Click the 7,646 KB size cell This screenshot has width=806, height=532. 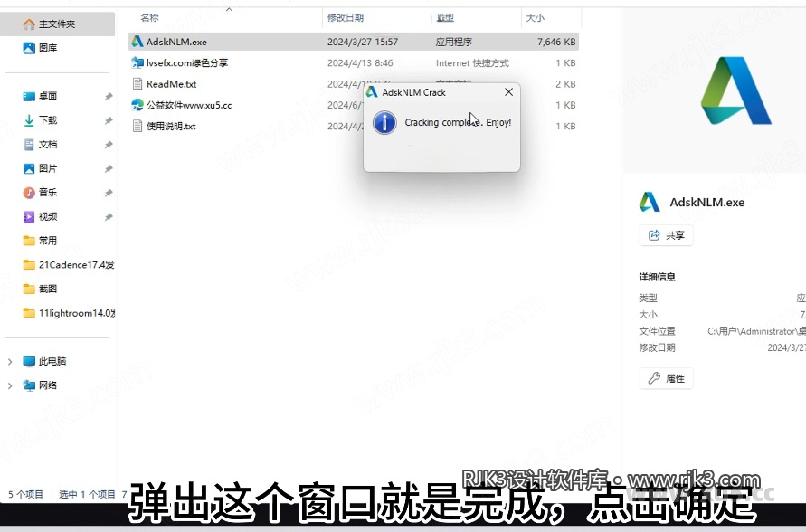click(x=556, y=42)
